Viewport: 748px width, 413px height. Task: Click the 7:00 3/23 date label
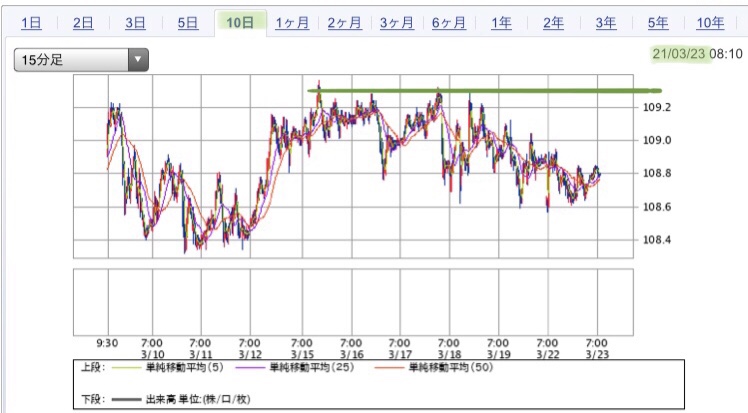click(597, 349)
